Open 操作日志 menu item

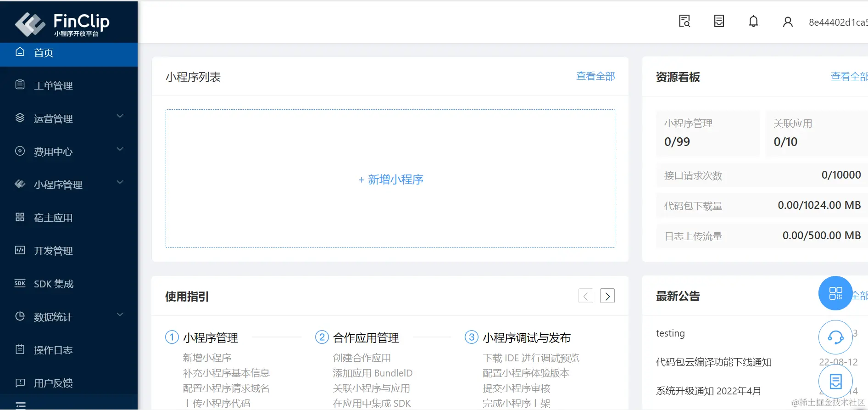tap(69, 350)
